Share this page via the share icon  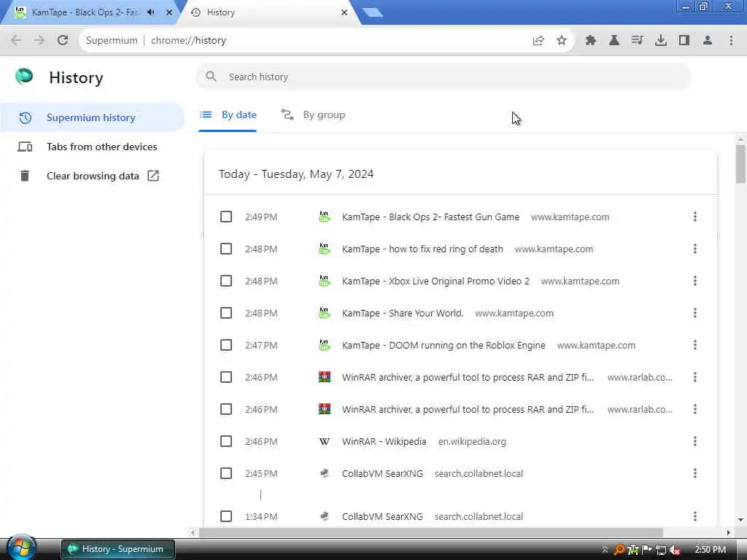538,41
